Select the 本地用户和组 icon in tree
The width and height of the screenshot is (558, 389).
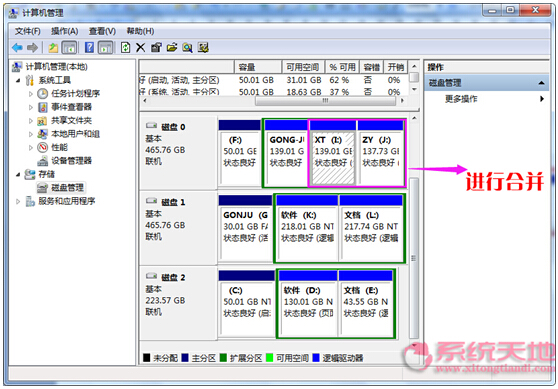click(42, 134)
